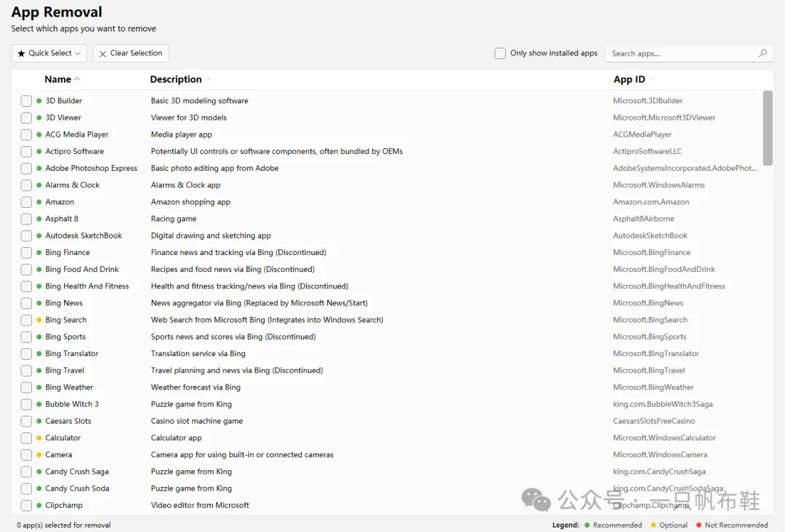Image resolution: width=785 pixels, height=532 pixels.
Task: Select the Actipro Software checkbox
Action: (27, 151)
